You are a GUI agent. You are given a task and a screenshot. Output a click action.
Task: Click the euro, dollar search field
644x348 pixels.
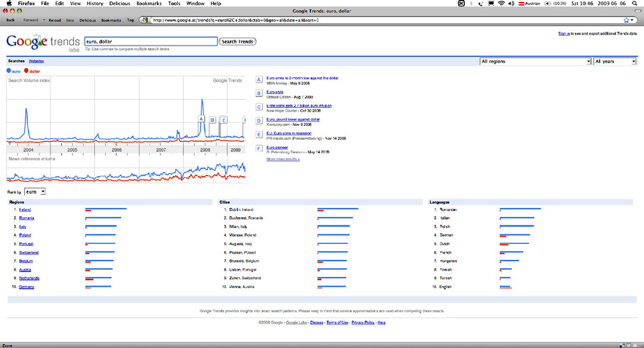point(150,42)
